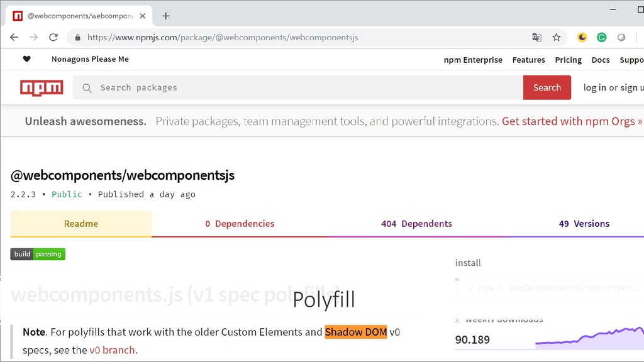
Task: Go to npm home via the red logo
Action: 42,87
